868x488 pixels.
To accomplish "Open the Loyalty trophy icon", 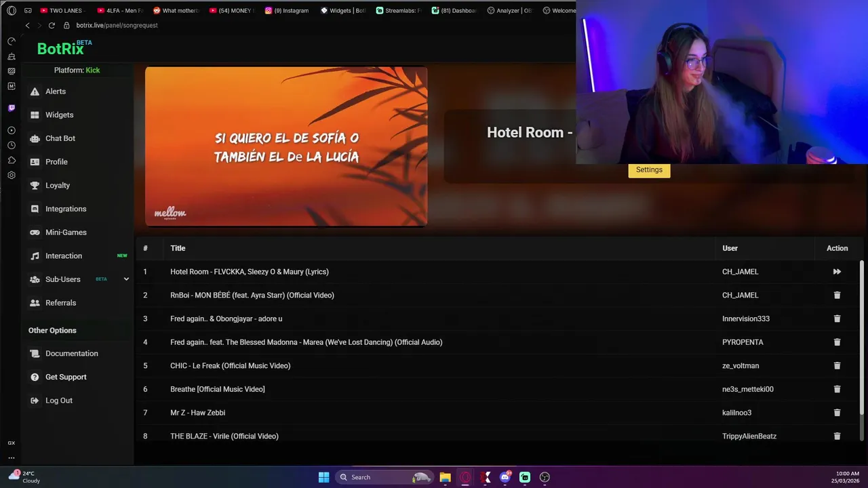I will point(35,186).
